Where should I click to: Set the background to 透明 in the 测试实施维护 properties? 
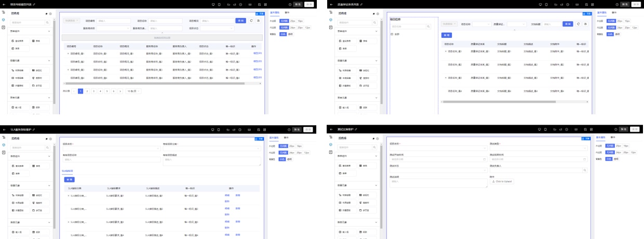coord(616,158)
